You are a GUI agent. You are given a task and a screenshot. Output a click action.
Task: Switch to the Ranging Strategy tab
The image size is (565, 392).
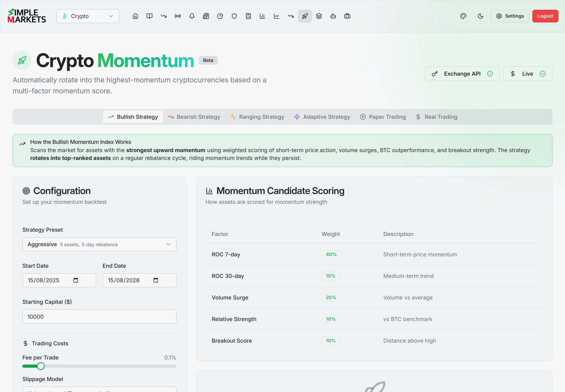257,117
